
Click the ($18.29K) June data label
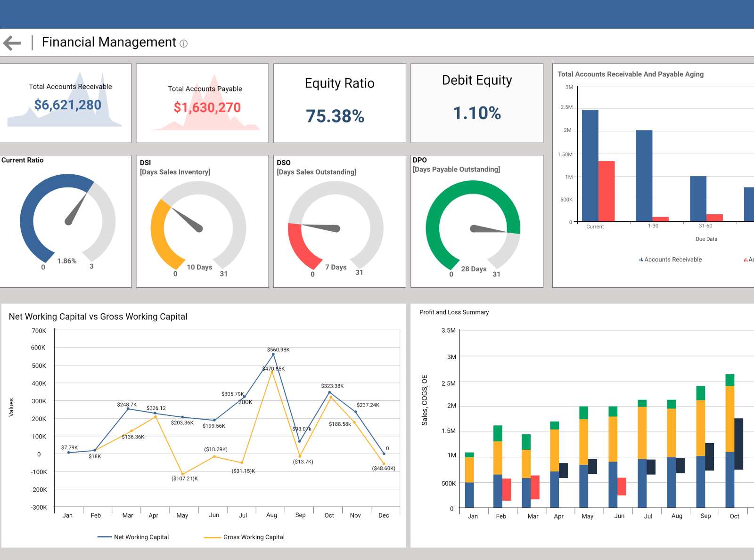216,449
